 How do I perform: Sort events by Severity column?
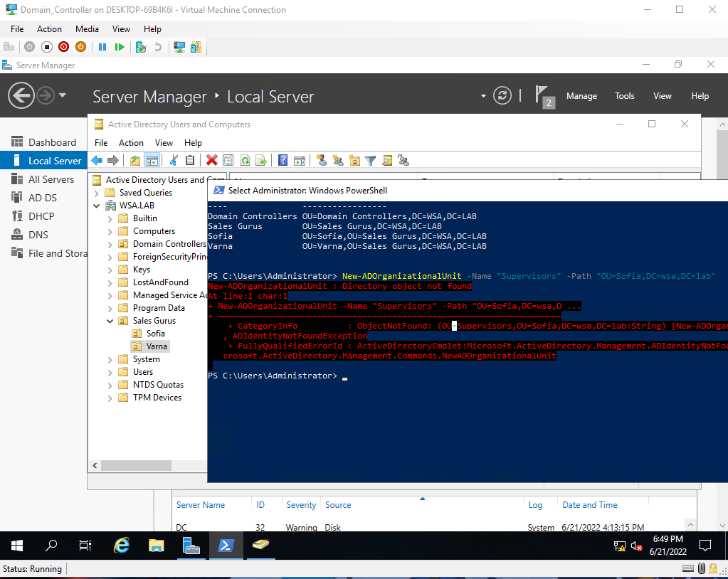click(x=301, y=505)
